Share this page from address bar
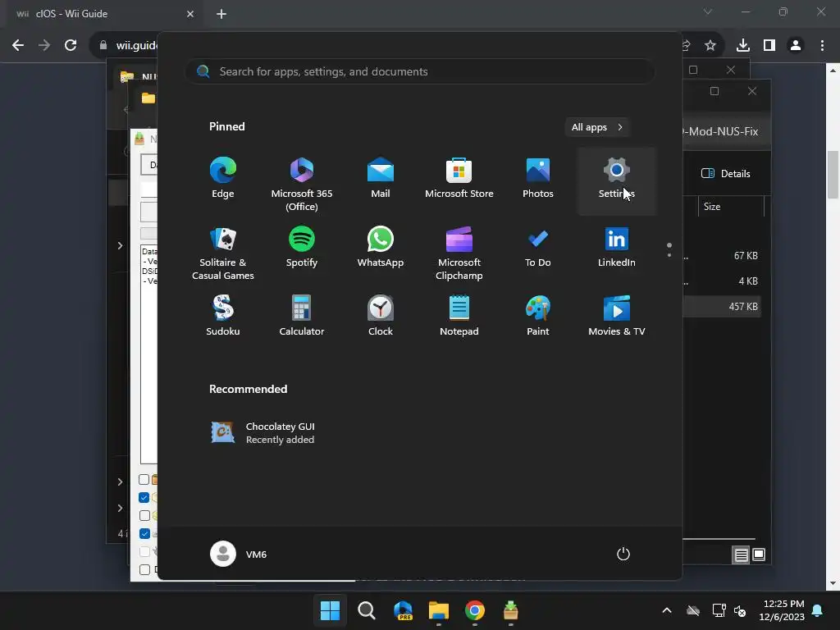Viewport: 840px width, 630px height. [x=687, y=46]
